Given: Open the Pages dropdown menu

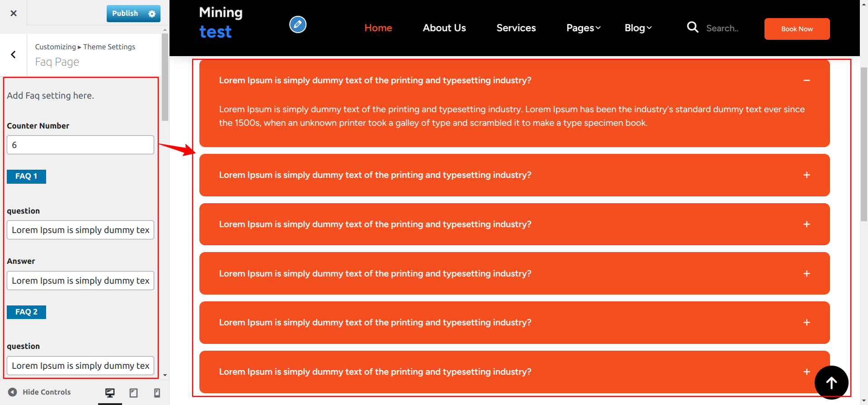Looking at the screenshot, I should click(583, 28).
